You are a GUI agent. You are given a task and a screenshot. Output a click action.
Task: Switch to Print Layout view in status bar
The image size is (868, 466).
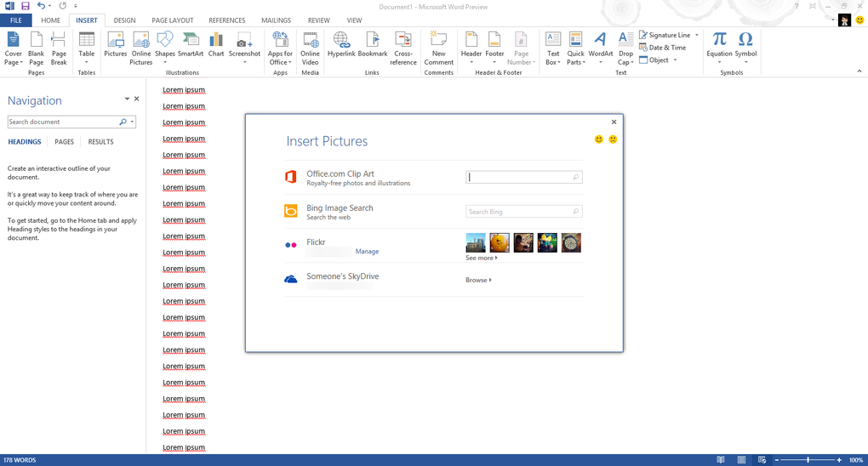click(x=741, y=460)
